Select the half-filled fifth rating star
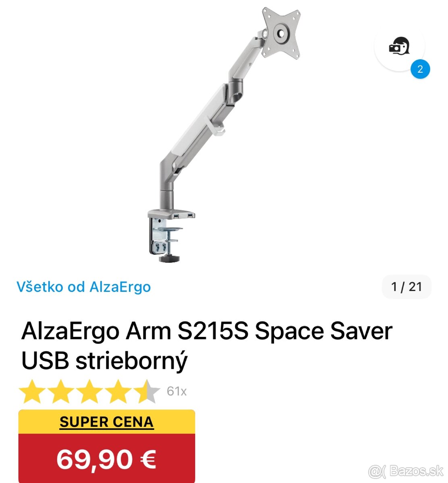This screenshot has width=448, height=483. pos(147,391)
